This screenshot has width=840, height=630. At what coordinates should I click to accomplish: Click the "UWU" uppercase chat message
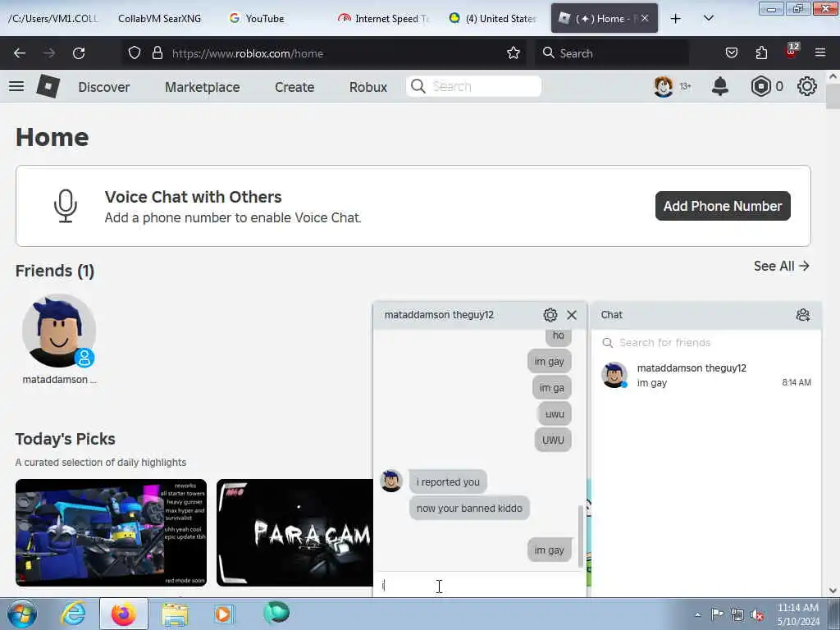click(553, 440)
